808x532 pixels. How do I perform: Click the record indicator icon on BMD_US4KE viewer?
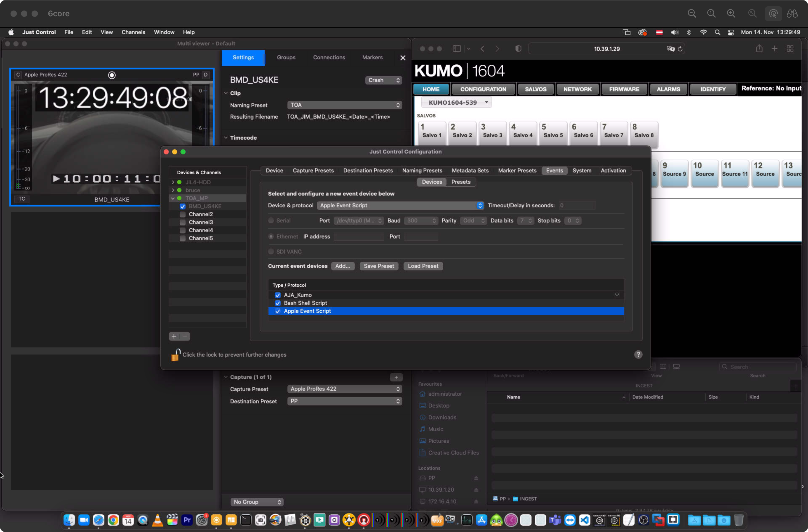[x=112, y=75]
